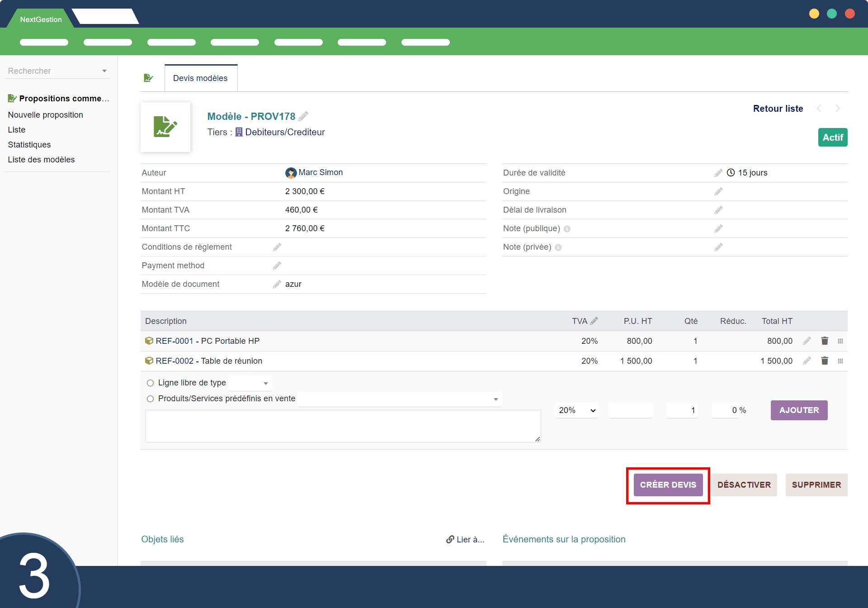Select Ligne libre de type radio

150,383
